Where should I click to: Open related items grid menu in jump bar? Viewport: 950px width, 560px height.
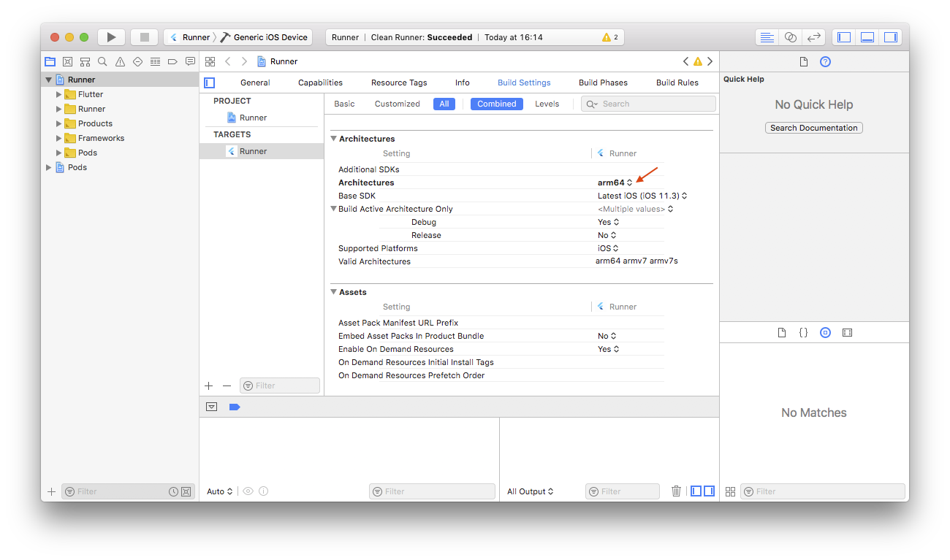click(210, 61)
